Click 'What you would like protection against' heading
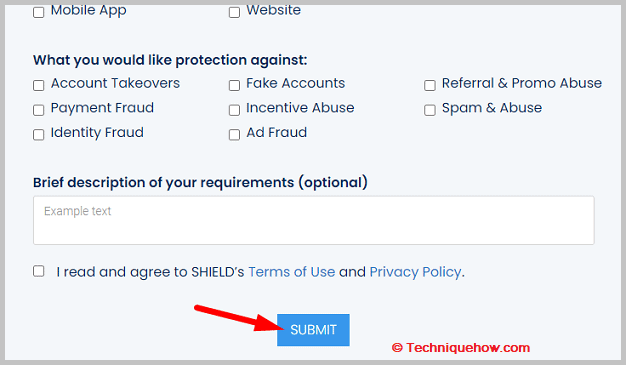The width and height of the screenshot is (626, 365). (x=170, y=60)
